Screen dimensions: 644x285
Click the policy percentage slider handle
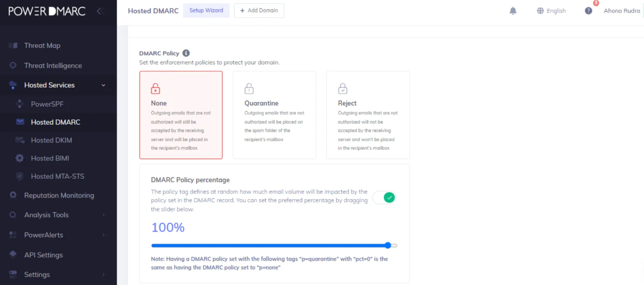(388, 245)
